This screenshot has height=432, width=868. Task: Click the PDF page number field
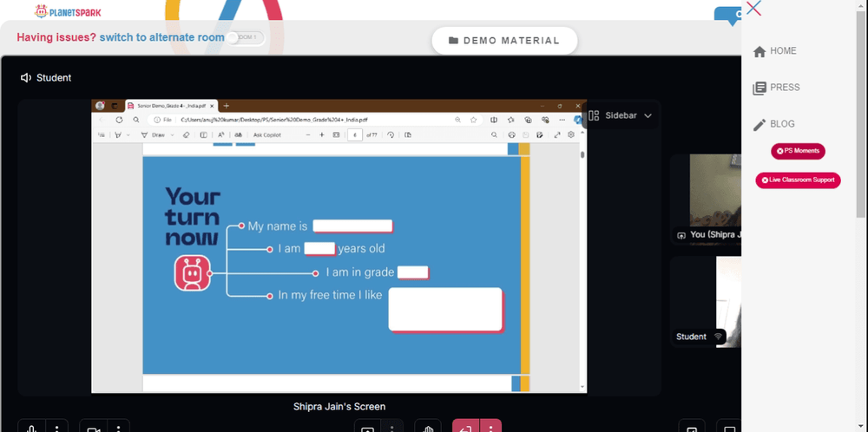tap(355, 135)
